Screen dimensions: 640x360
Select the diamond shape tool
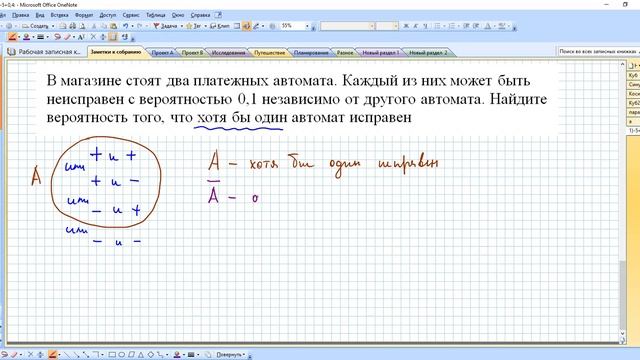151,355
